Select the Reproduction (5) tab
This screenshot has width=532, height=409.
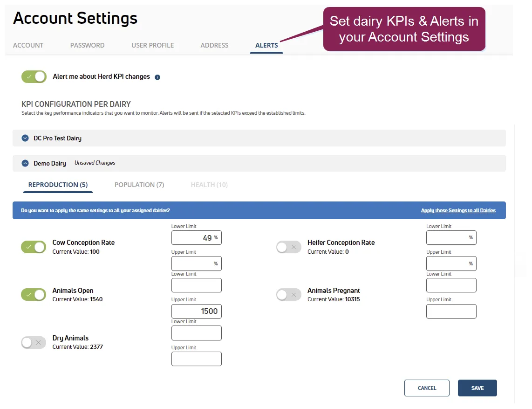click(58, 185)
